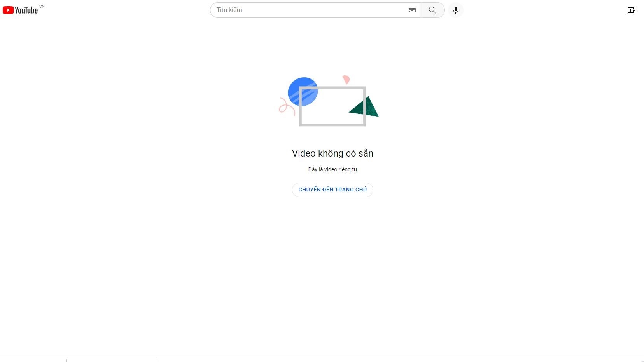Click "Đây là video riêng tư" message
Screen dimensions: 644x362
[x=332, y=169]
